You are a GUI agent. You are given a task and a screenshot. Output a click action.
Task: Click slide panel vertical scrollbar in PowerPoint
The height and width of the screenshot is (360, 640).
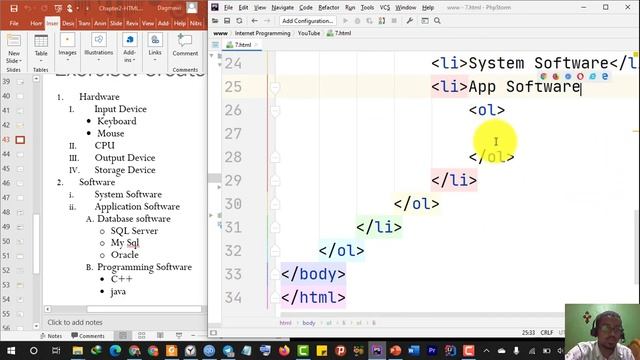tap(36, 244)
